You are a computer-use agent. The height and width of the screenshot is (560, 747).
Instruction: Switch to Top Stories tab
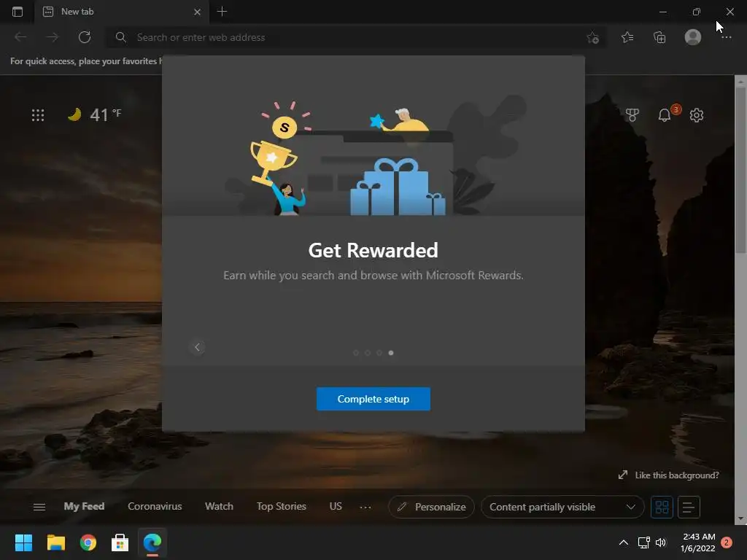(x=281, y=506)
